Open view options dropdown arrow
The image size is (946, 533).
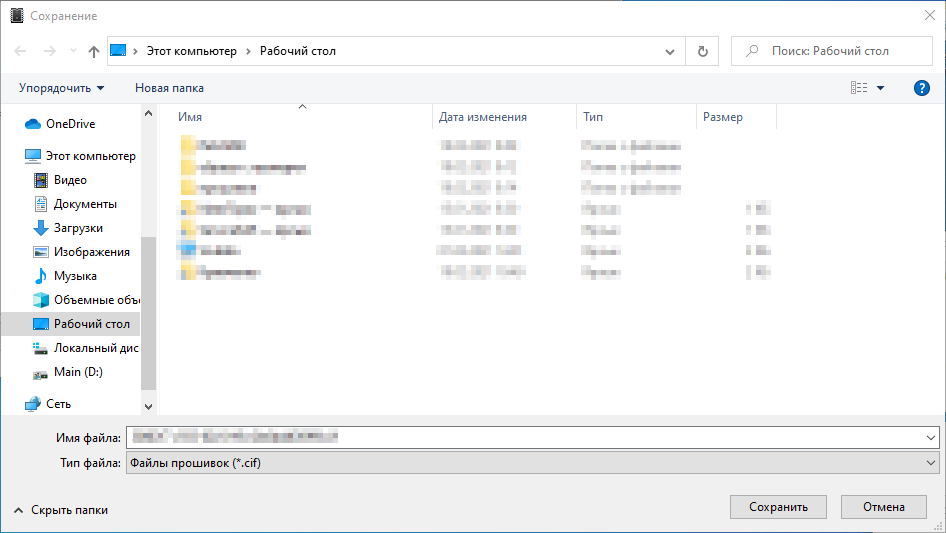881,88
